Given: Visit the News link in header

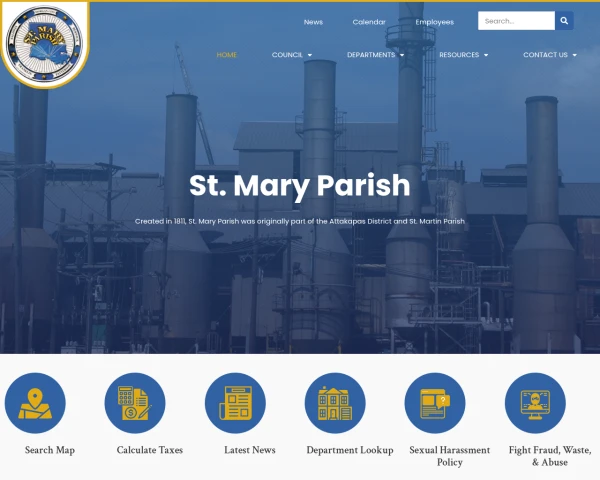Looking at the screenshot, I should 313,22.
